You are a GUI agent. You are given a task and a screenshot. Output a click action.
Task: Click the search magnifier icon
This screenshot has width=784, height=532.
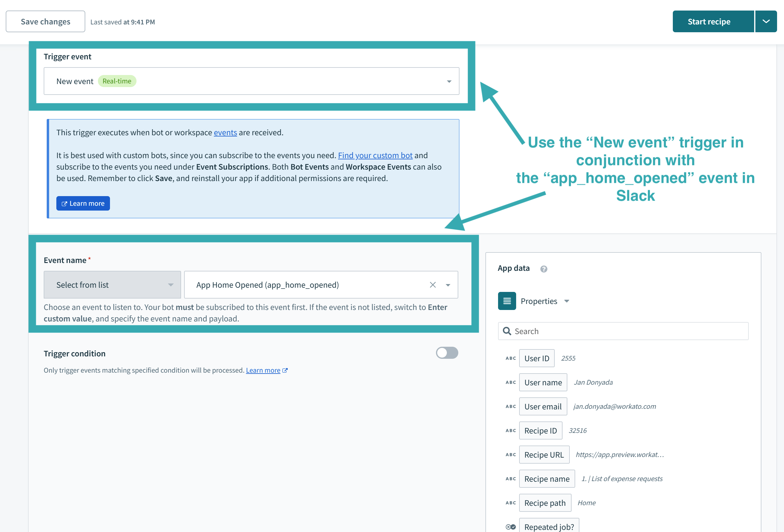click(507, 331)
